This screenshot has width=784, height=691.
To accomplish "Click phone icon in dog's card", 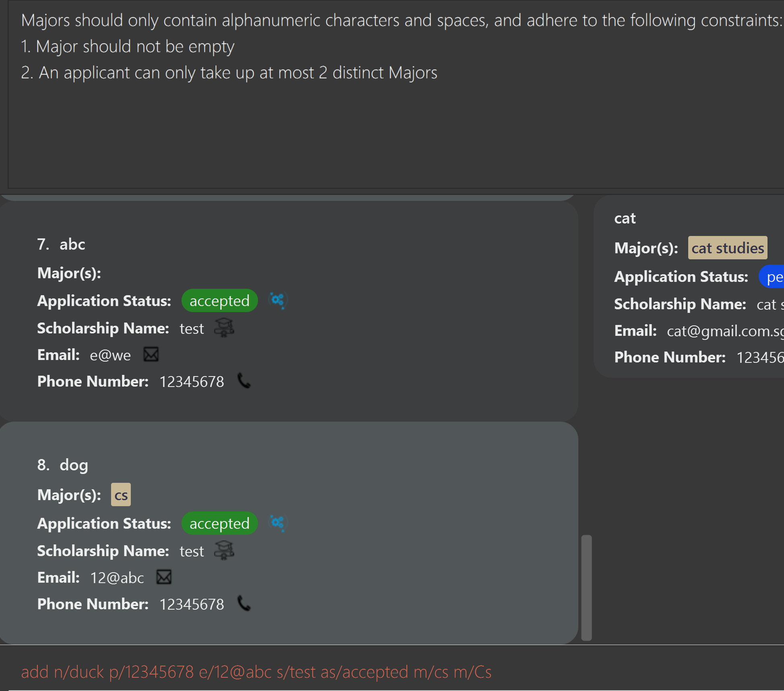I will tap(244, 604).
